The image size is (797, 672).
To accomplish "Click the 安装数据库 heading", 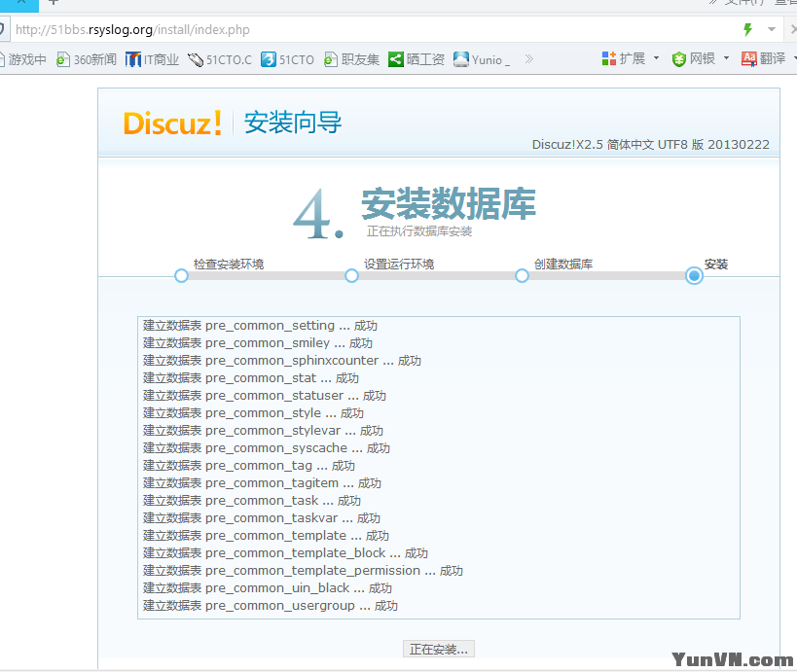I will [x=449, y=203].
